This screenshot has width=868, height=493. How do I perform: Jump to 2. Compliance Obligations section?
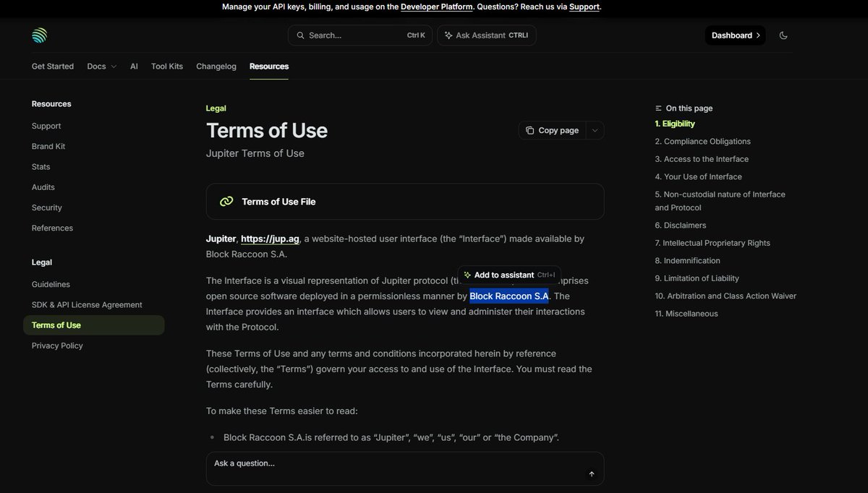point(703,142)
